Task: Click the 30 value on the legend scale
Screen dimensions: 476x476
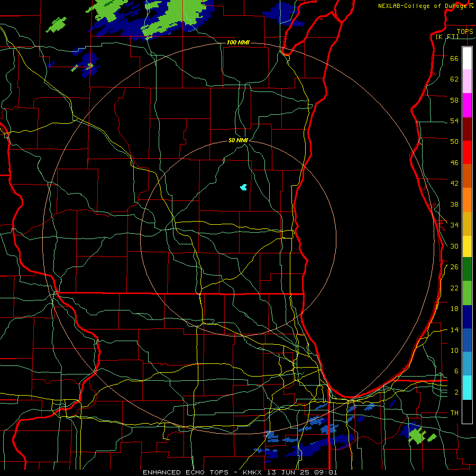Action: (454, 246)
